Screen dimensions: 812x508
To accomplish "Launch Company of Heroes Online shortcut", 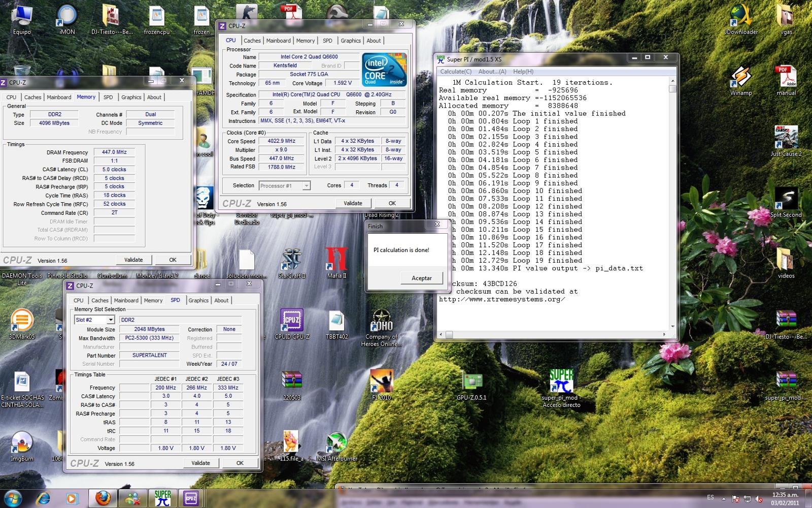I will 382,328.
